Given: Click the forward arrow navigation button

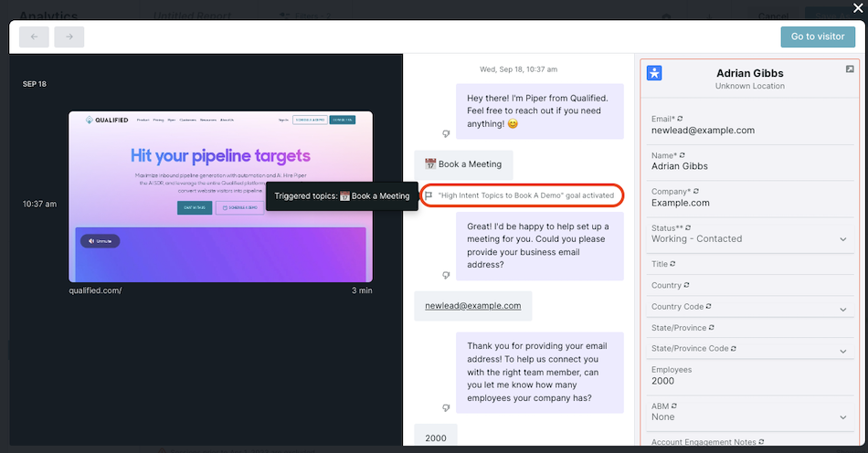Looking at the screenshot, I should pos(69,37).
